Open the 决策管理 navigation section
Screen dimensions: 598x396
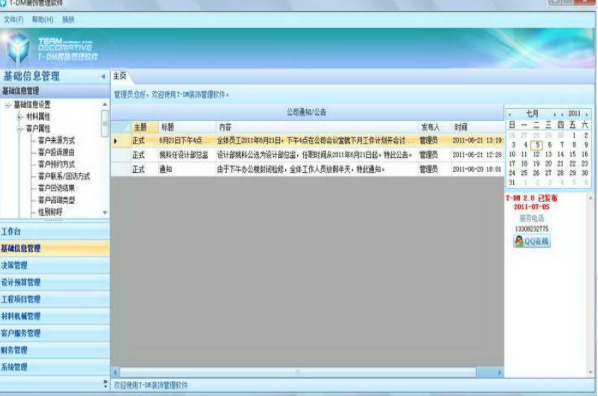pyautogui.click(x=55, y=265)
